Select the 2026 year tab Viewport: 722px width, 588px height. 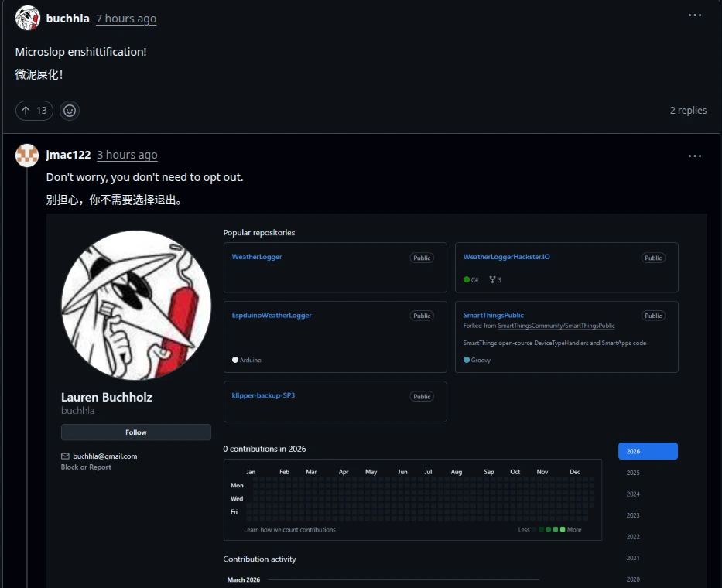point(648,451)
